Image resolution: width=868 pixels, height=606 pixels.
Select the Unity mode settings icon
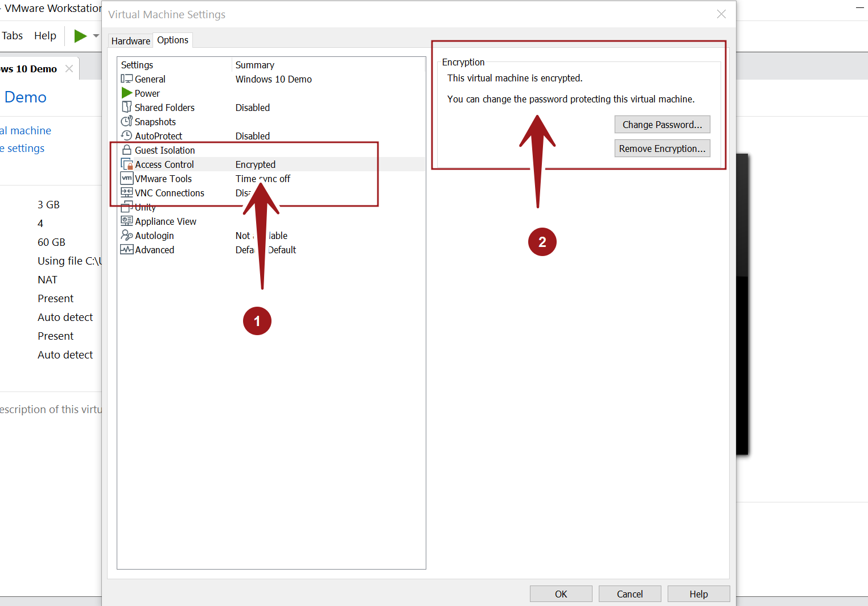(x=126, y=207)
